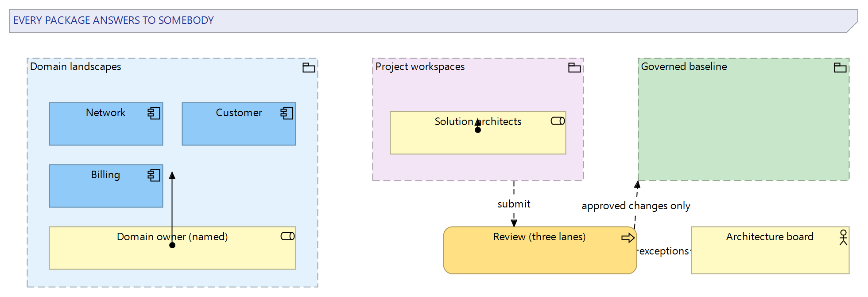Image resolution: width=868 pixels, height=297 pixels.
Task: Click the 'Governed baseline' group title
Action: (684, 66)
